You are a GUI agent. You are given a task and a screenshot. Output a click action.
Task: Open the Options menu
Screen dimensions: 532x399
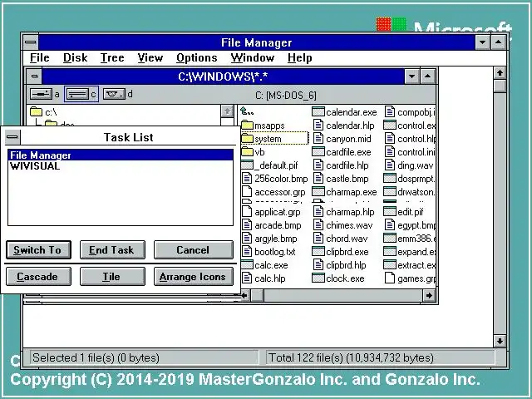tap(197, 57)
